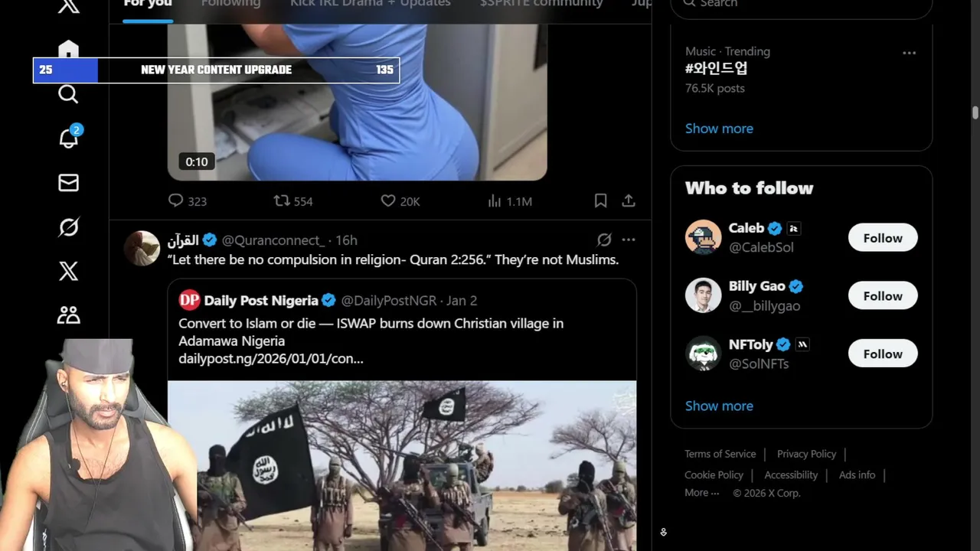Open Terms of Service link

(x=720, y=454)
